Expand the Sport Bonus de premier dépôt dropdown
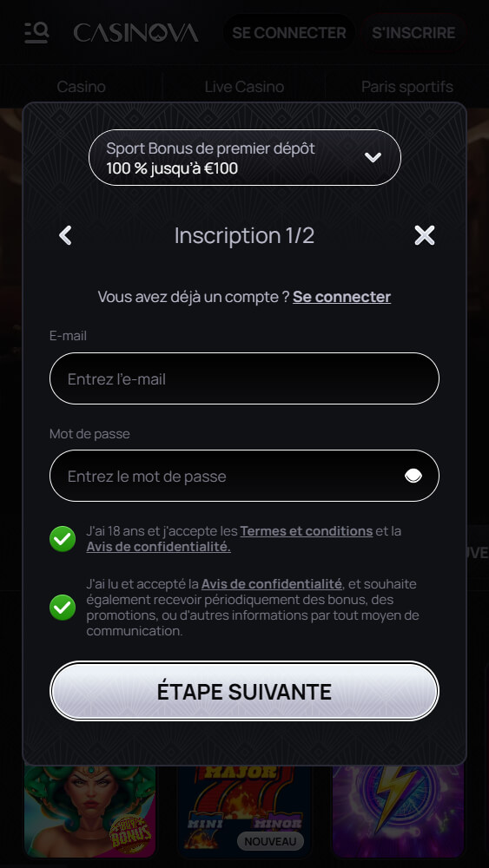Screen dimensions: 489x868 pos(244,157)
